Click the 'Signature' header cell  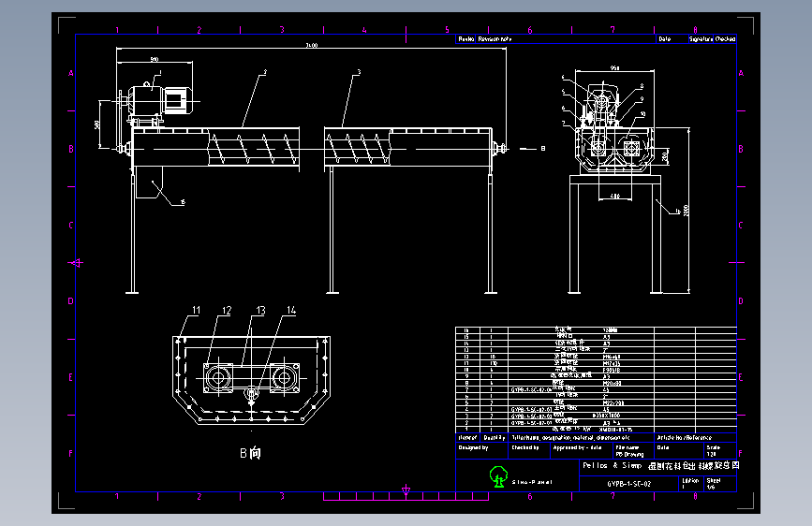[701, 38]
